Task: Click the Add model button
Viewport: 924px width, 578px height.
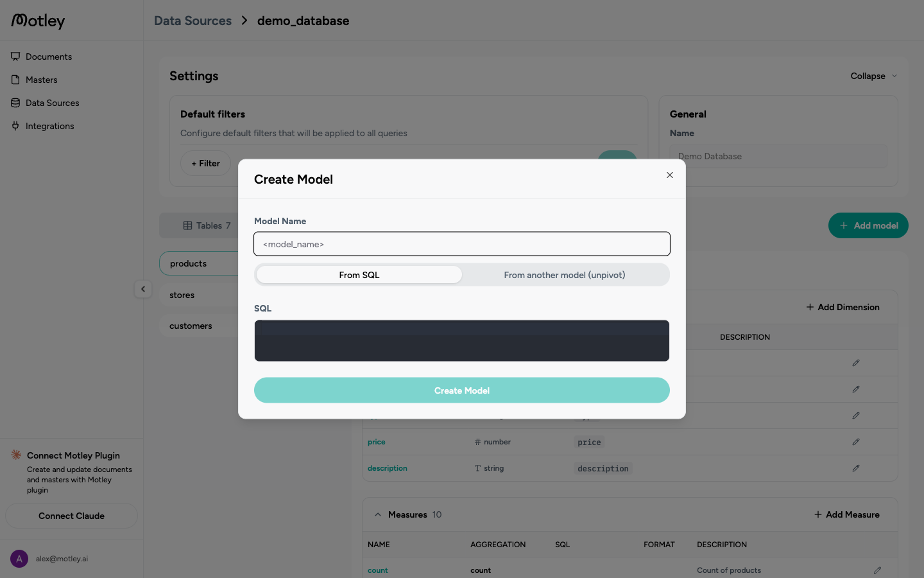Action: 868,225
